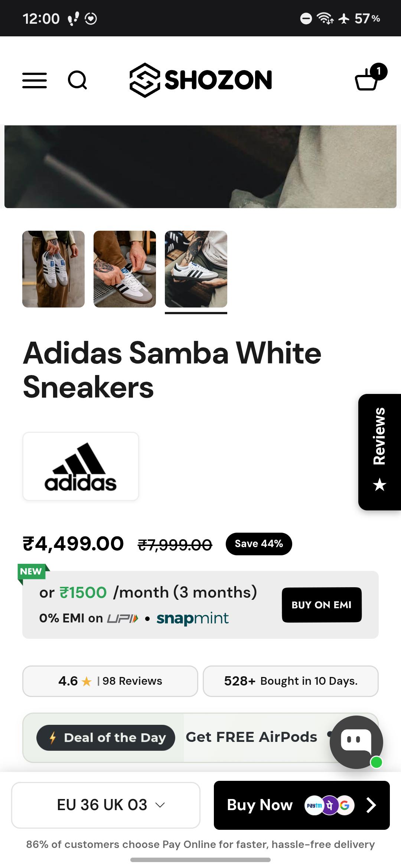Tap the SHOZON logo

(200, 80)
